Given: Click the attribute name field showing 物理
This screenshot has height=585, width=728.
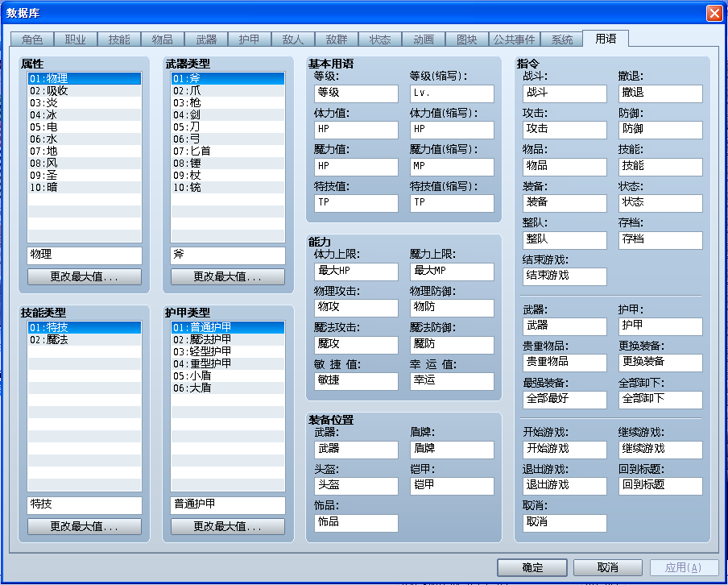Looking at the screenshot, I should pos(85,255).
